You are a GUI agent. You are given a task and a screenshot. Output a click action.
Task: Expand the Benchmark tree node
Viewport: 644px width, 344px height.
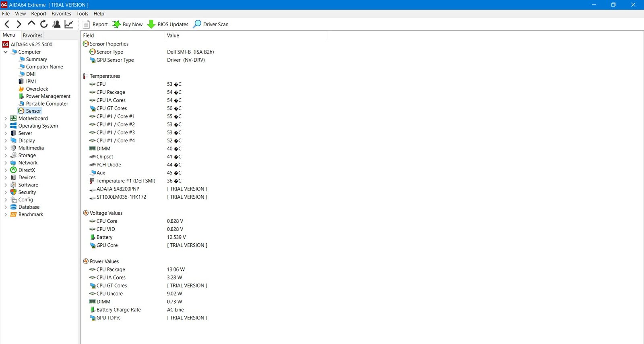[6, 215]
